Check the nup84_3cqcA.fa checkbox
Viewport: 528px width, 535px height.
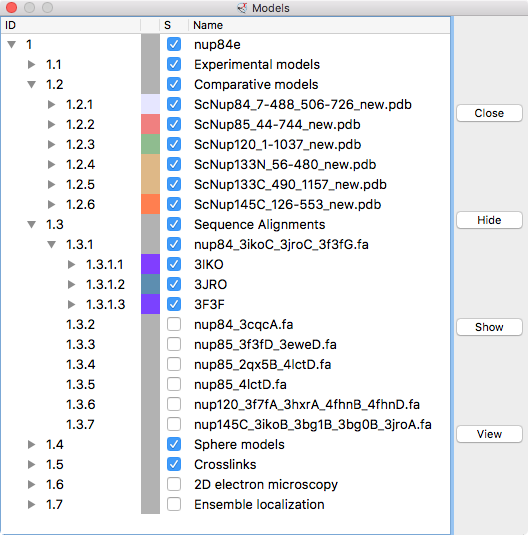174,324
